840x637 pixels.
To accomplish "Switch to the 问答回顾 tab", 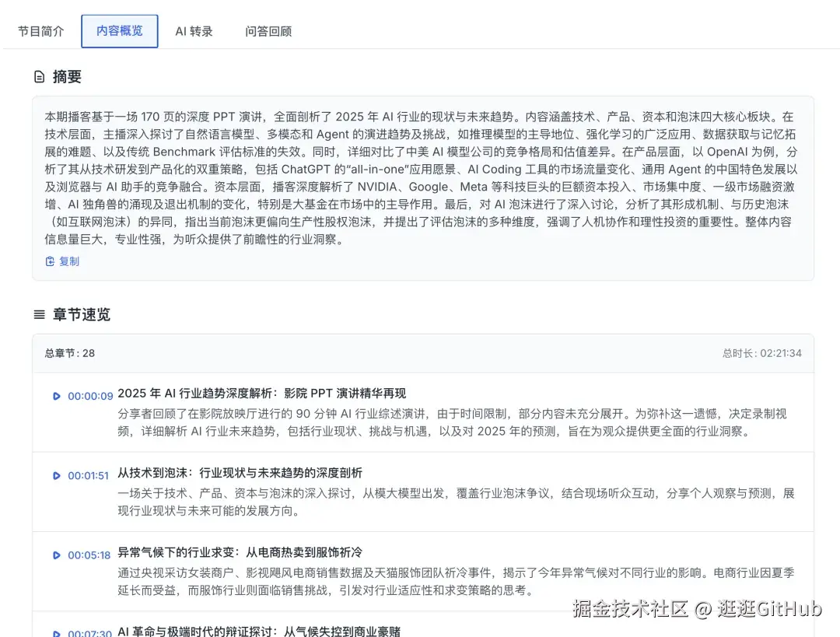I will 268,31.
